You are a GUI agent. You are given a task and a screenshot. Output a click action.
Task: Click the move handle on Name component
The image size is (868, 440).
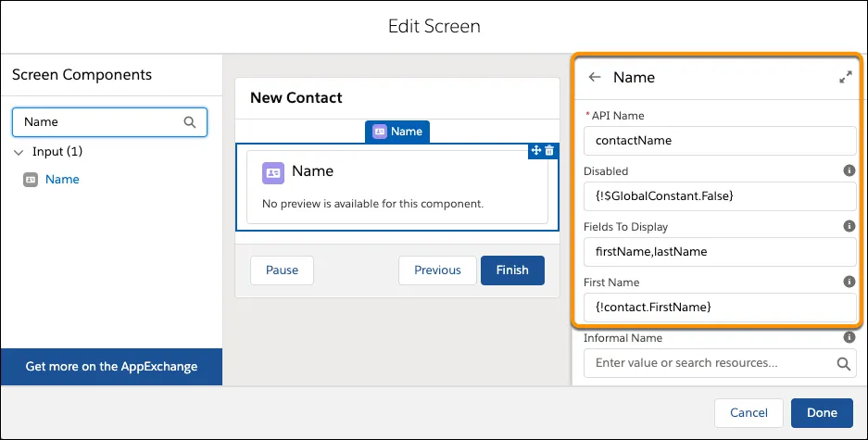coord(535,150)
